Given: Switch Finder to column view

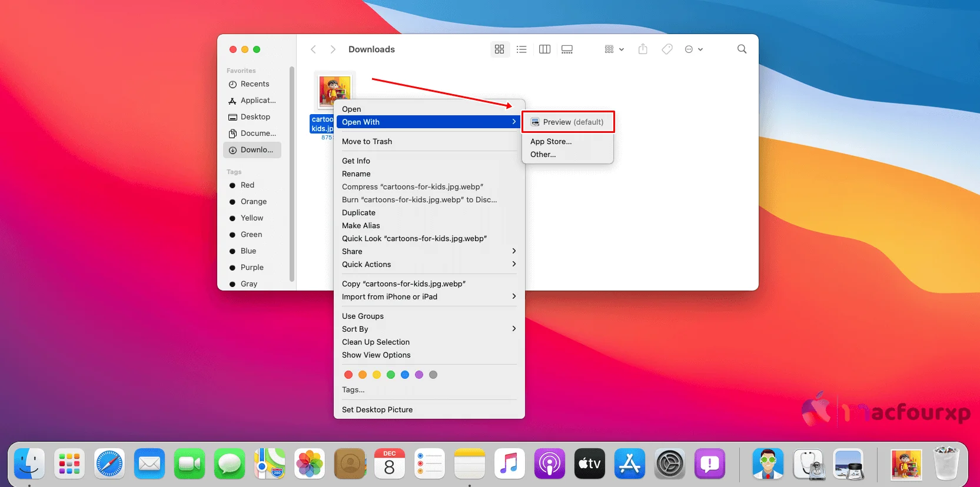Looking at the screenshot, I should click(545, 49).
